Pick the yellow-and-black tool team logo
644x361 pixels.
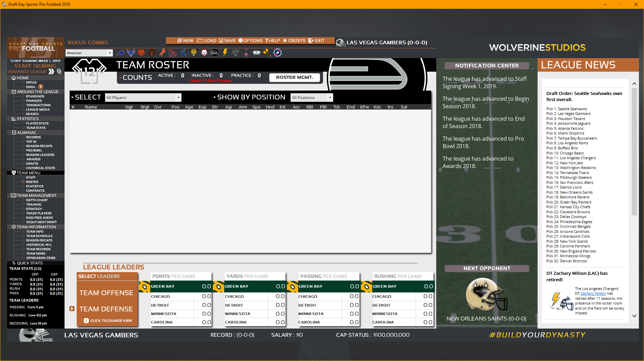coord(267,53)
